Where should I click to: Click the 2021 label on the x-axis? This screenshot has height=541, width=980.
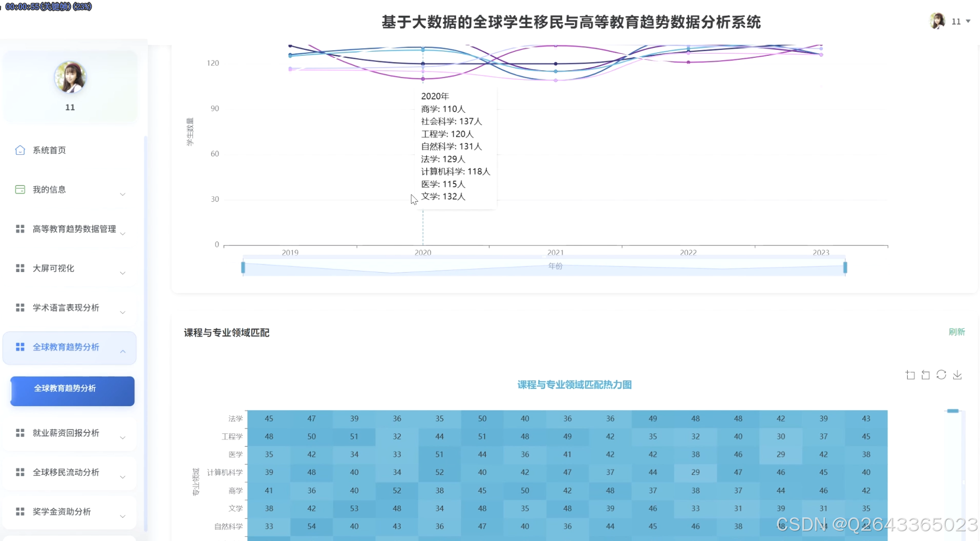tap(555, 253)
